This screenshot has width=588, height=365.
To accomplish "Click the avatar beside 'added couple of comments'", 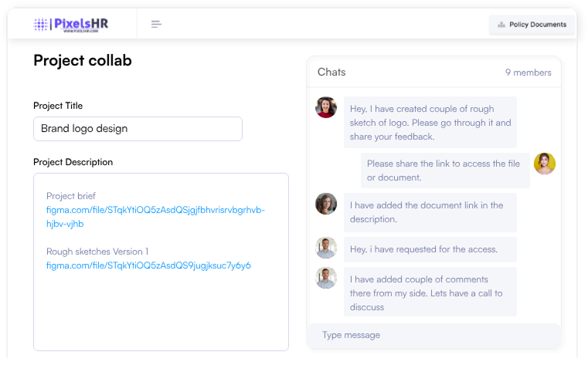I will click(326, 278).
